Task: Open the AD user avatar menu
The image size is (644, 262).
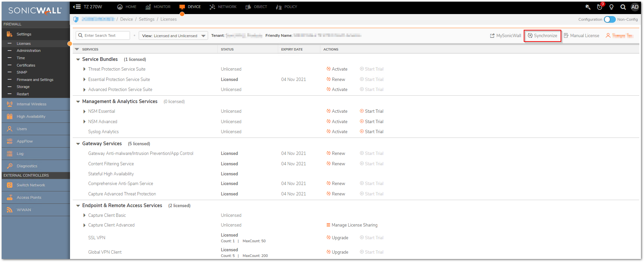Action: (635, 7)
